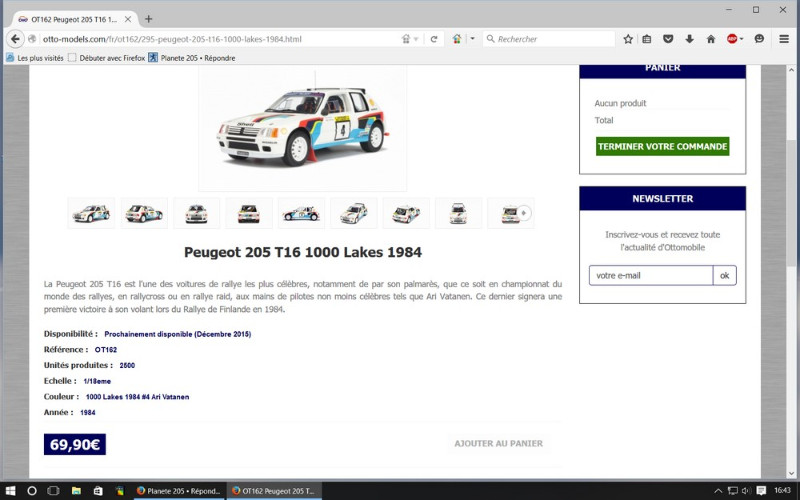Reload the page with the refresh icon
Screen dimensions: 800x500
pos(434,39)
